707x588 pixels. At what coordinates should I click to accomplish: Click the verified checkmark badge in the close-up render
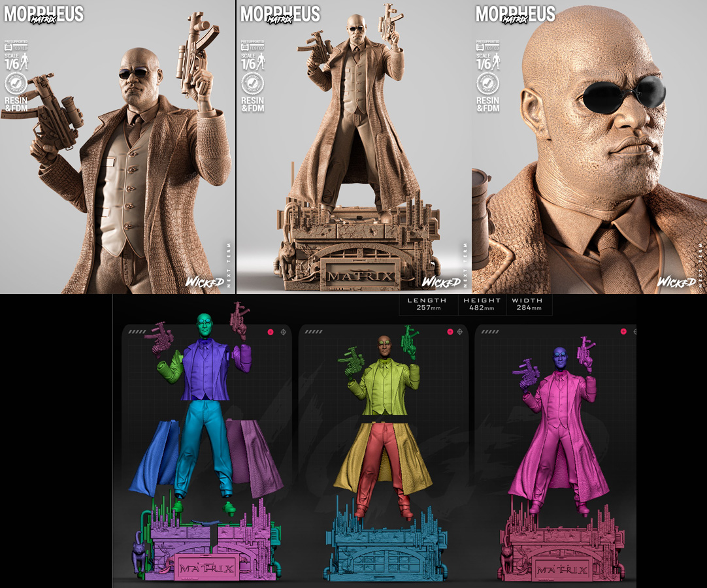pos(487,84)
